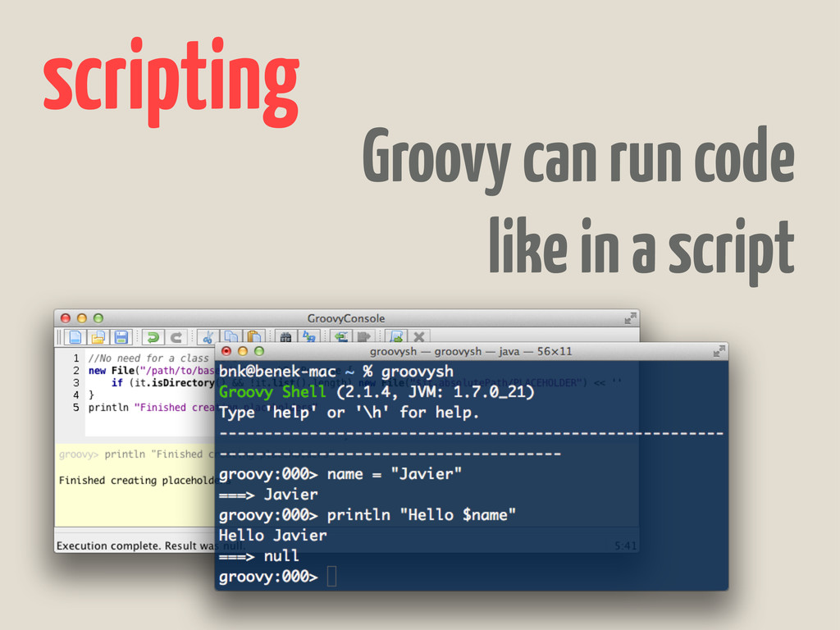Screen dimensions: 840x630
Task: Click Interrupt X icon in GroovyConsole toolbar
Action: [419, 336]
